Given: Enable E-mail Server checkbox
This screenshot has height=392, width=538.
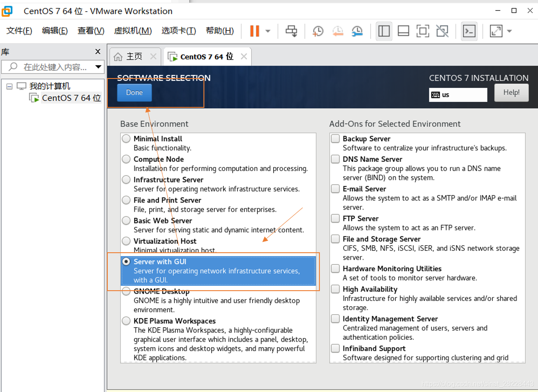Looking at the screenshot, I should pyautogui.click(x=335, y=188).
